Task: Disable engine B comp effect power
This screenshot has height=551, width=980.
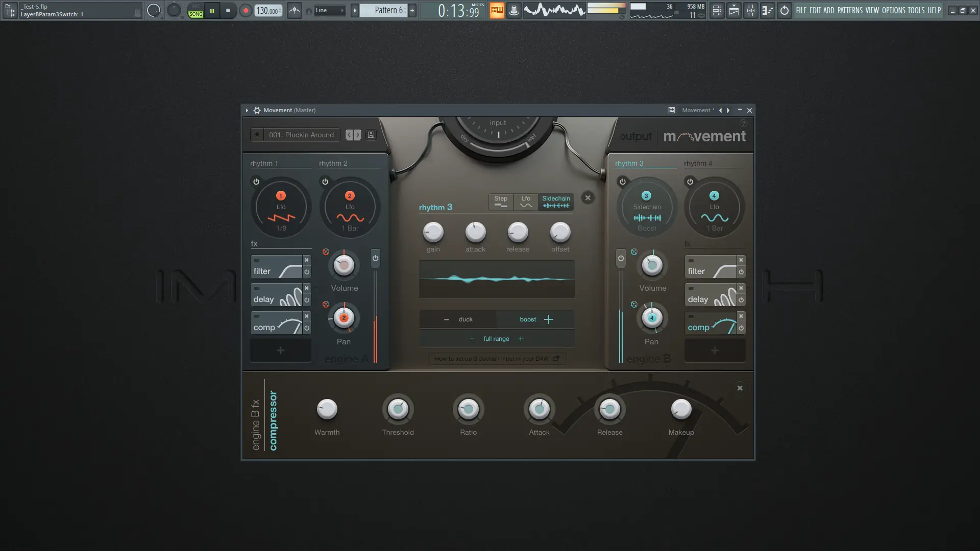Action: tap(741, 328)
